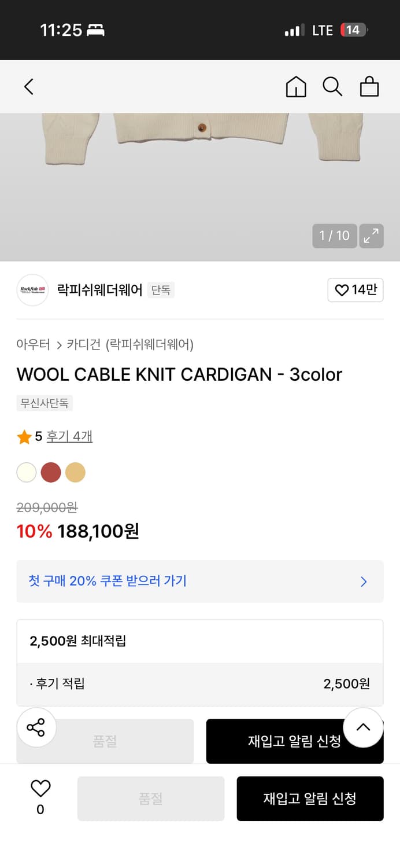400x868 pixels.
Task: Open the share icon for this cardigan
Action: coord(36,727)
